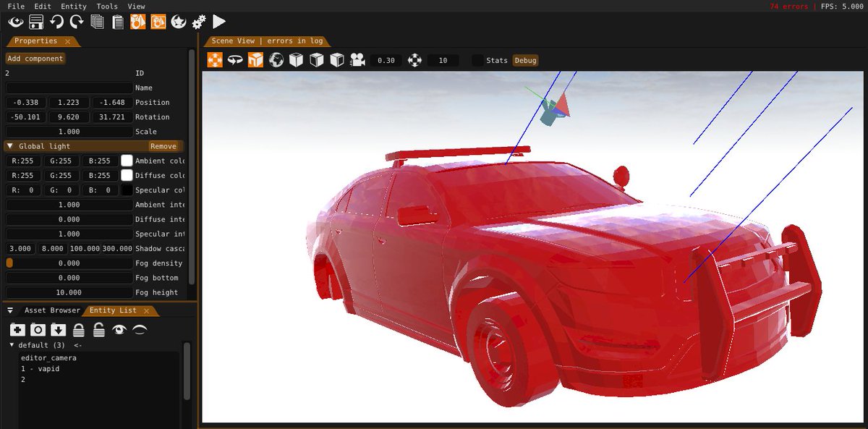
Task: Click the closed padlock lock icon
Action: pos(79,330)
